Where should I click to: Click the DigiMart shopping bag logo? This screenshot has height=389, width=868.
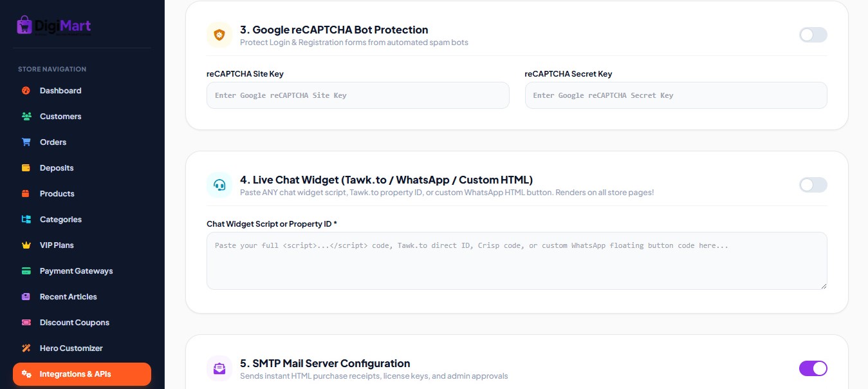[24, 25]
